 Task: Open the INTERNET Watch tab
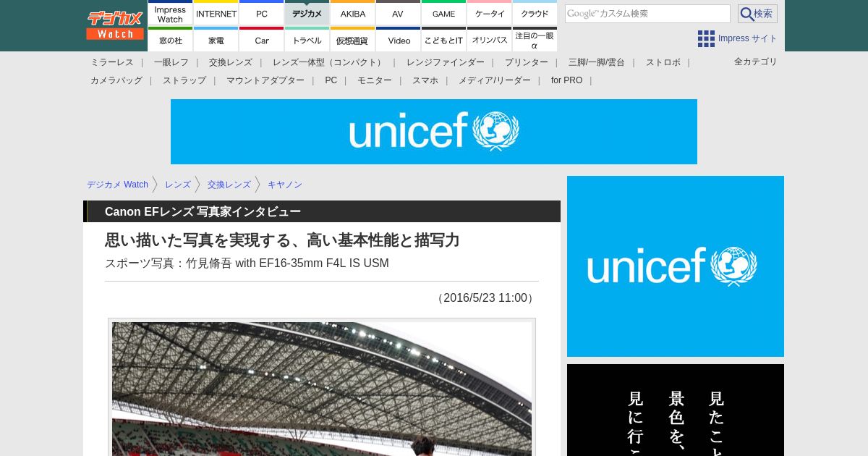[x=216, y=14]
